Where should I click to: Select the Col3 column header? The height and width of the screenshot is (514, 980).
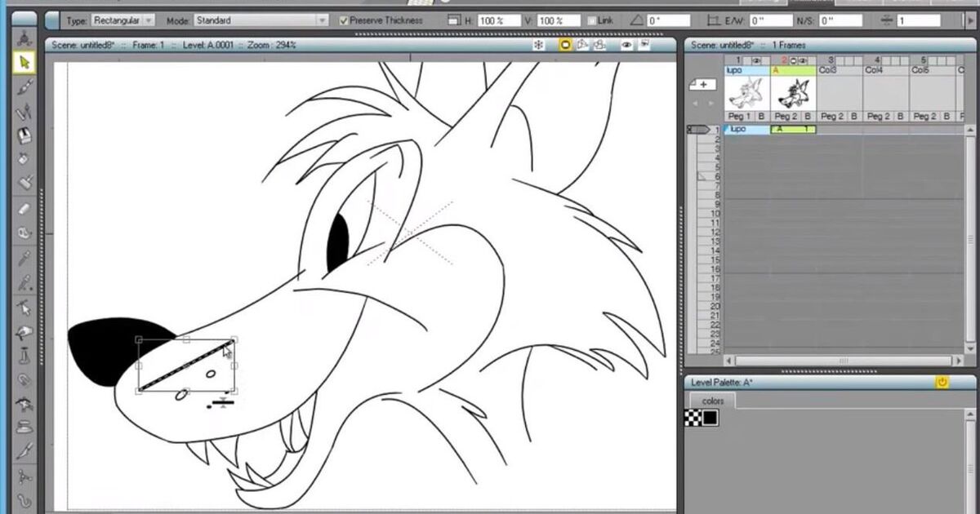pyautogui.click(x=840, y=71)
